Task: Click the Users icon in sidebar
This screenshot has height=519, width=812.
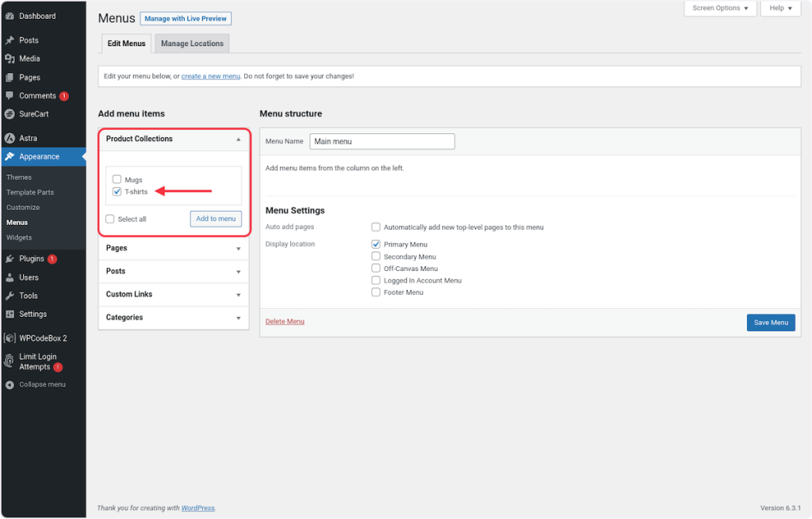Action: pyautogui.click(x=10, y=278)
